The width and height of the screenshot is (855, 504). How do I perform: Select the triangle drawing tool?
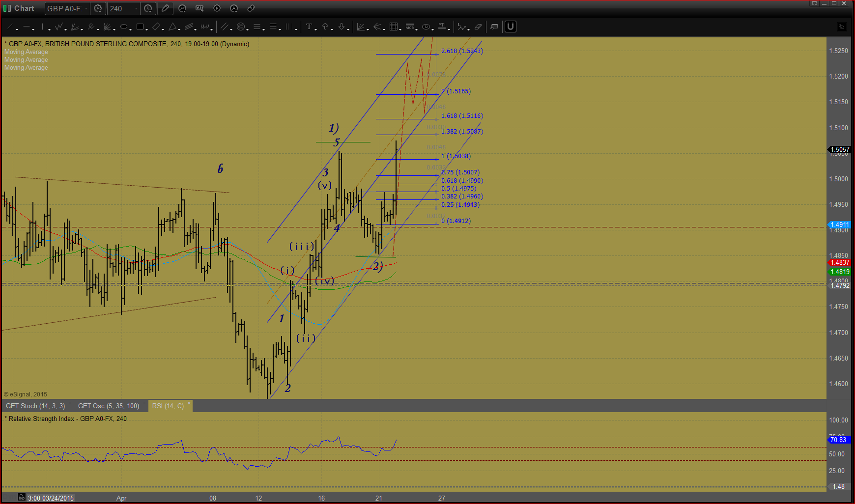pos(172,27)
